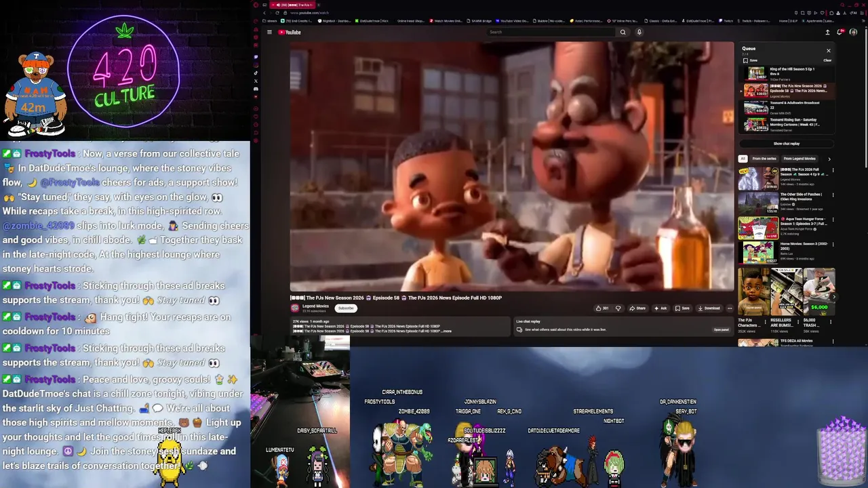Click the Ask button under the video

(660, 308)
